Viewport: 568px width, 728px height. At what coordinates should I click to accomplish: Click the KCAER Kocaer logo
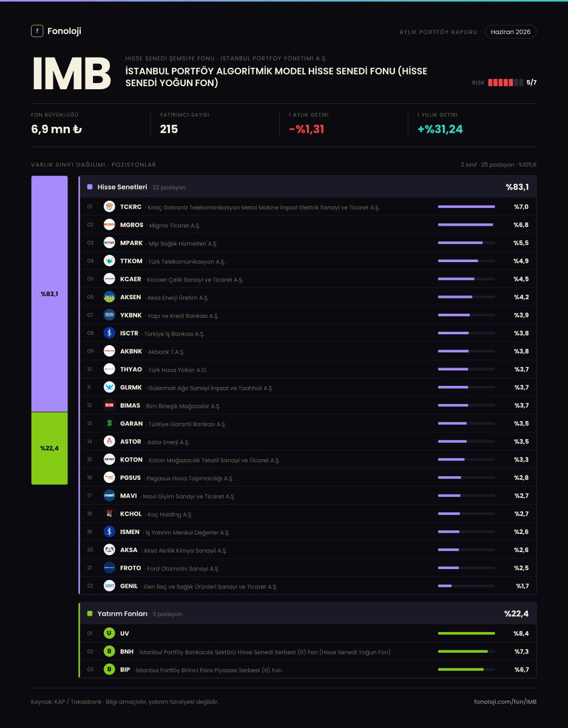point(109,279)
